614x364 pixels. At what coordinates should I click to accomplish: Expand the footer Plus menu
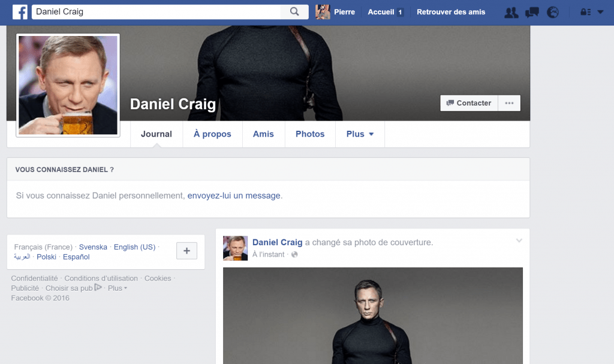[118, 288]
